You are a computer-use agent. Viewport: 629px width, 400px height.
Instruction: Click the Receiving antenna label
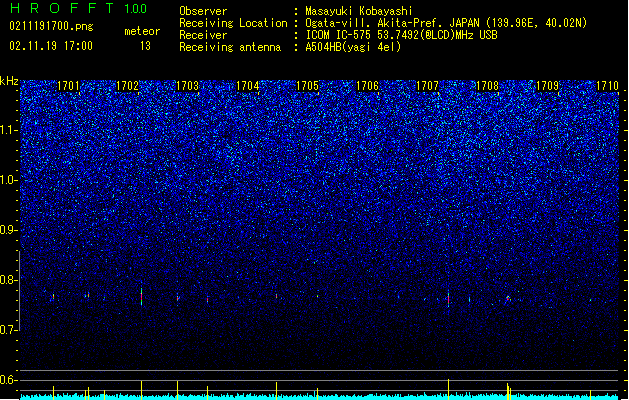(230, 47)
